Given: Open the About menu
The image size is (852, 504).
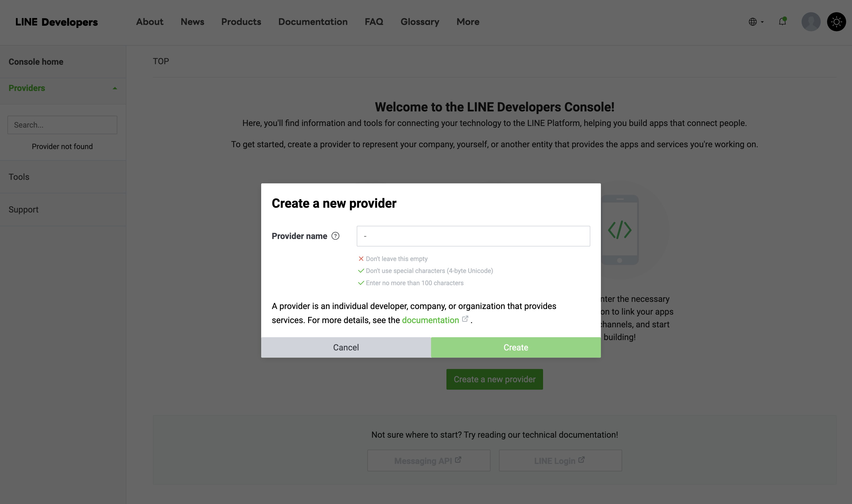Looking at the screenshot, I should click(149, 22).
